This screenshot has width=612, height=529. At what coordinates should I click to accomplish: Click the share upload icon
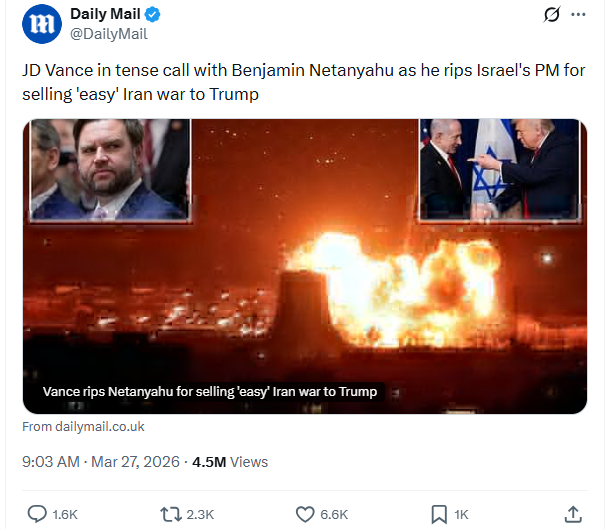pyautogui.click(x=573, y=514)
